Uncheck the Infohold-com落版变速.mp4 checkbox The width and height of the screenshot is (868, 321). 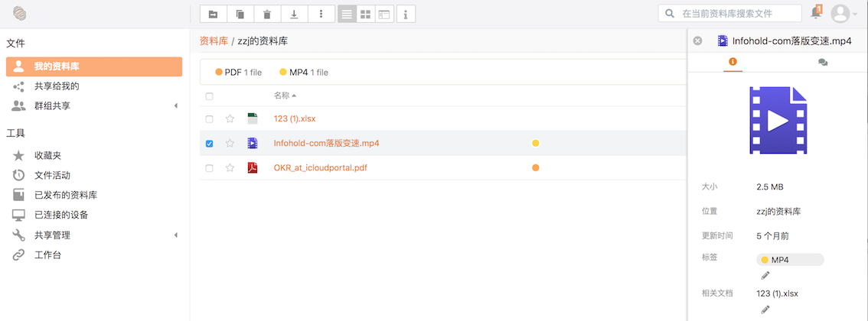[209, 144]
